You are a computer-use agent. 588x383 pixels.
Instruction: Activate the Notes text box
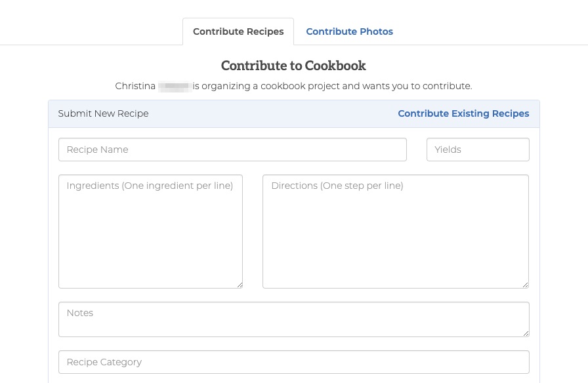point(293,319)
